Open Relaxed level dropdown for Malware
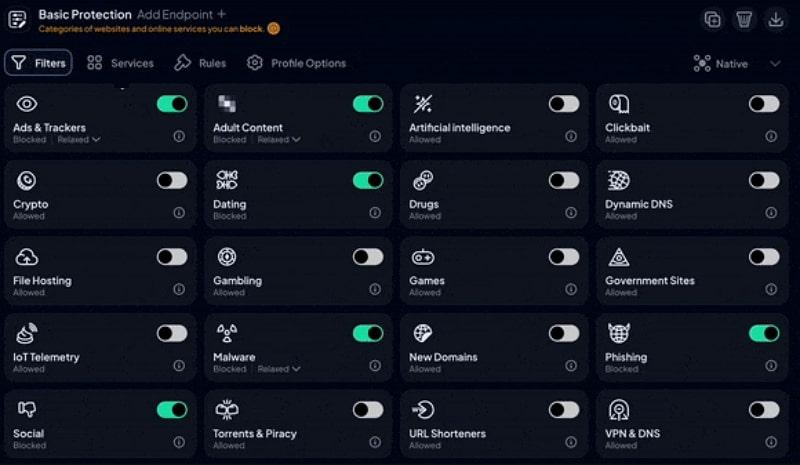Image resolution: width=800 pixels, height=465 pixels. [279, 369]
